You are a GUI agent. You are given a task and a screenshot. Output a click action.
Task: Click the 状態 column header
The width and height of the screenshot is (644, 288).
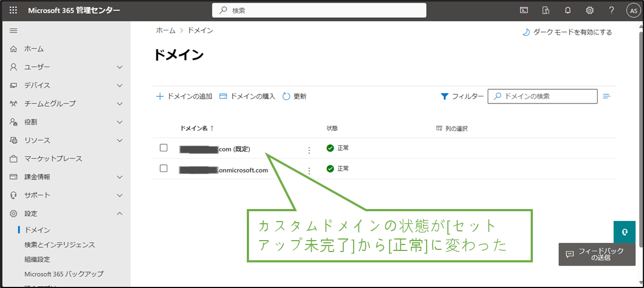tap(332, 128)
